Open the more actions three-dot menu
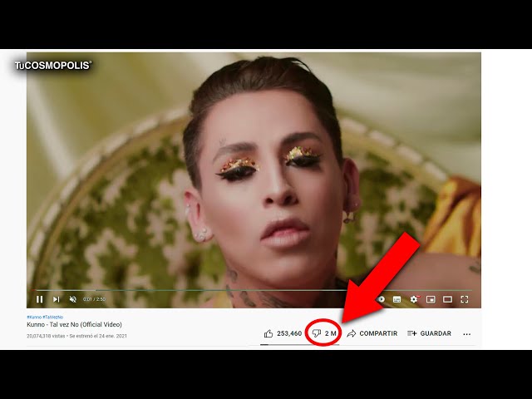Viewport: 532px width, 399px height. pos(467,334)
